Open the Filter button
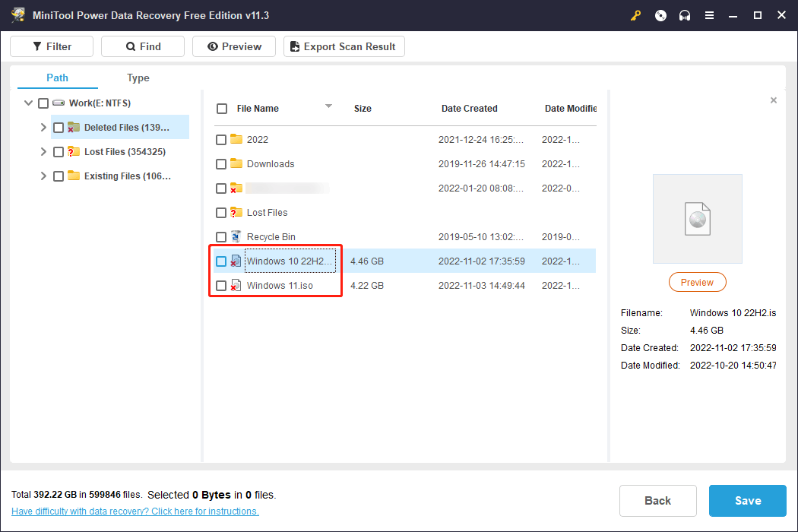This screenshot has height=532, width=798. point(52,46)
